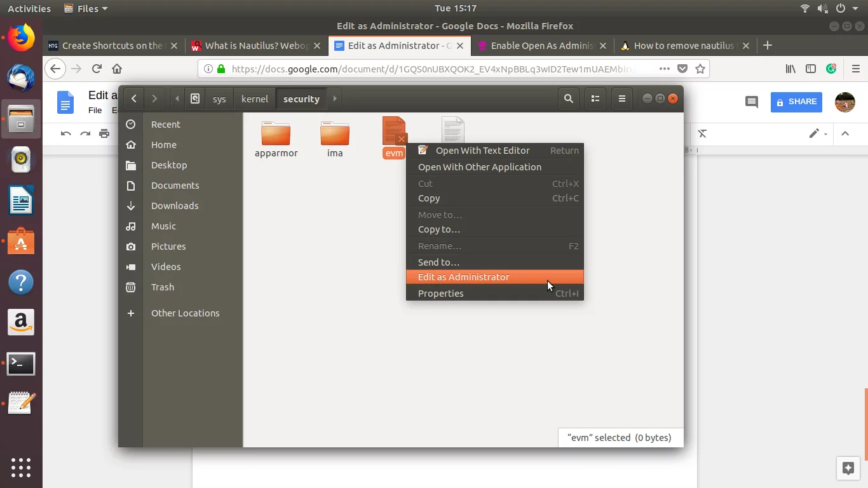Open the Files hamburger menu
This screenshot has height=488, width=868.
coord(622,98)
